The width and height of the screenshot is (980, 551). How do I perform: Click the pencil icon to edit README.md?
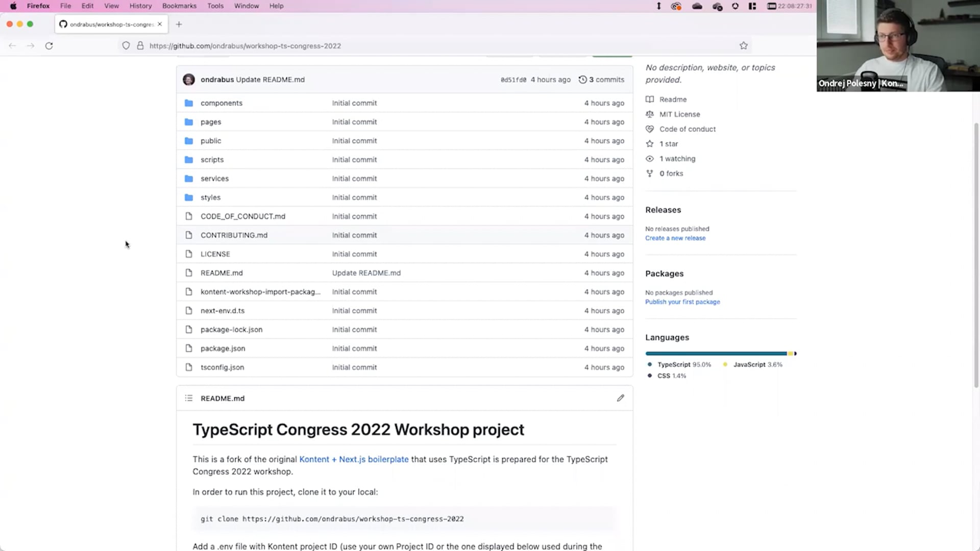point(620,398)
